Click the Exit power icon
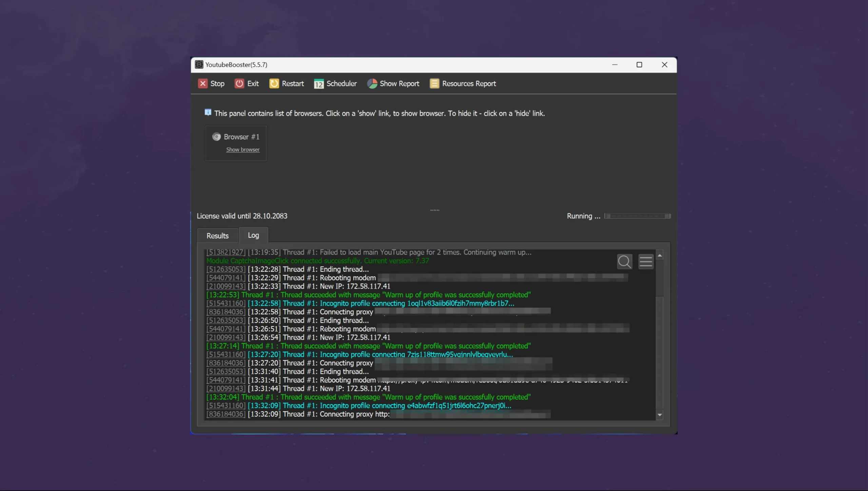The height and width of the screenshot is (491, 868). coord(239,84)
